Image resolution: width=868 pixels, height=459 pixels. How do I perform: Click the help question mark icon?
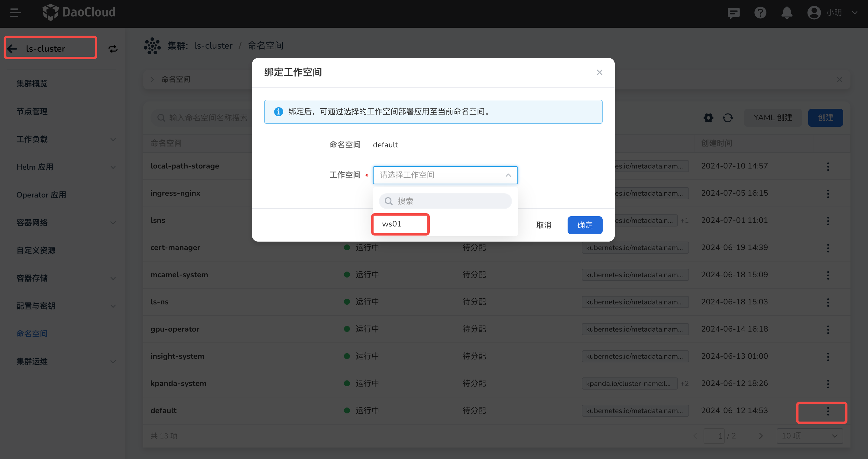[x=760, y=13]
